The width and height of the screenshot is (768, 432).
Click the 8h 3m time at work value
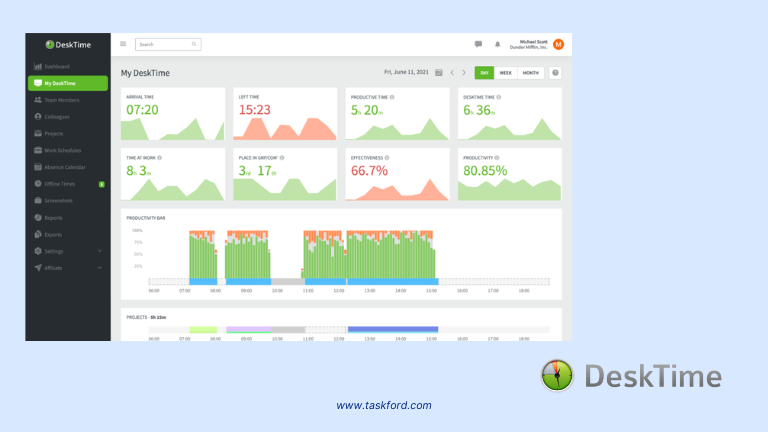(x=139, y=171)
